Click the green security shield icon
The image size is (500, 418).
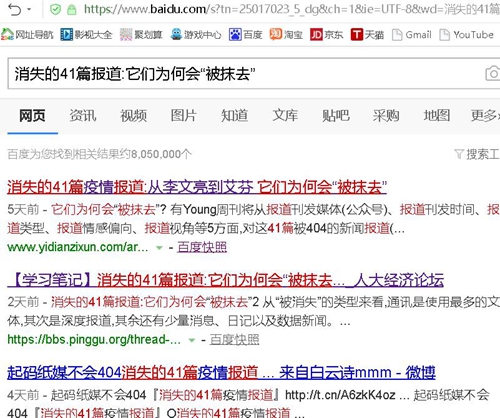(55, 10)
